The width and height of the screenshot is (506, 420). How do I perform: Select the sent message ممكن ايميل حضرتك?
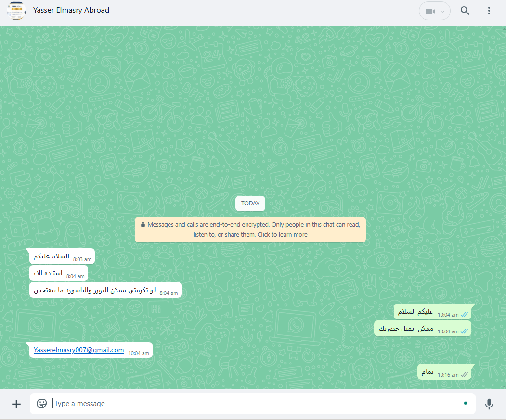pyautogui.click(x=422, y=329)
